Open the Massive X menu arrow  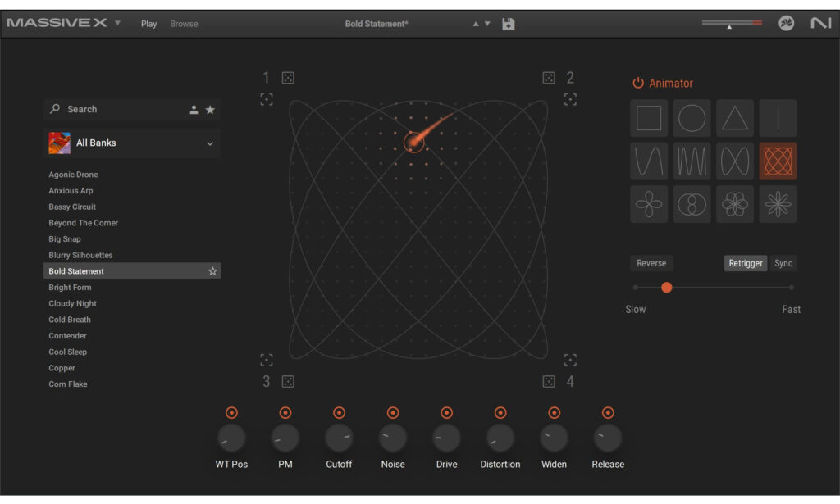point(117,23)
